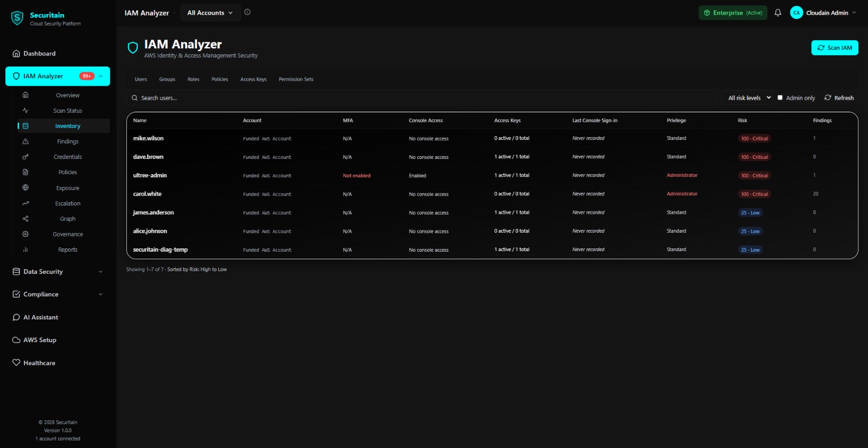Open the Cloudain Admin user menu chevron
The image size is (868, 448).
pos(854,12)
